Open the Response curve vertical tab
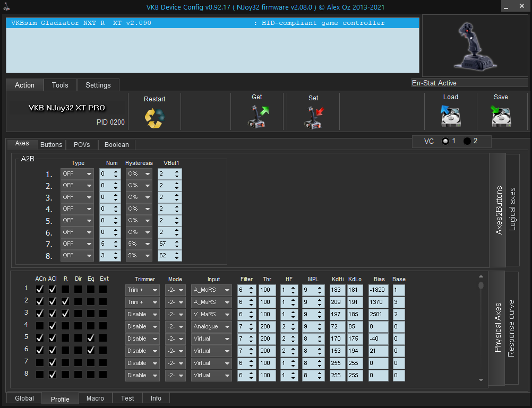Screen dimensions: 532x408 [511, 328]
